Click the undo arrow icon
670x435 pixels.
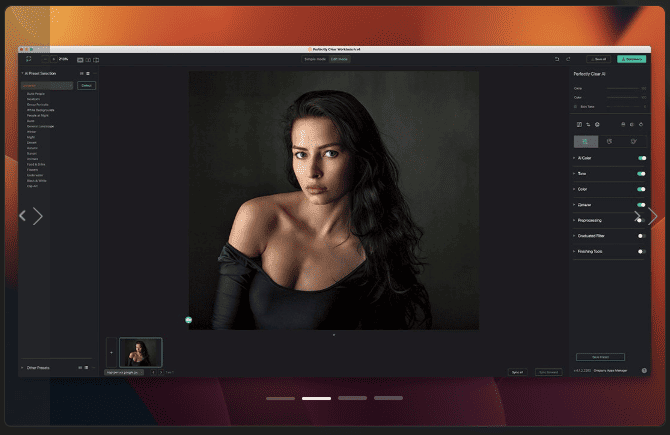[557, 59]
